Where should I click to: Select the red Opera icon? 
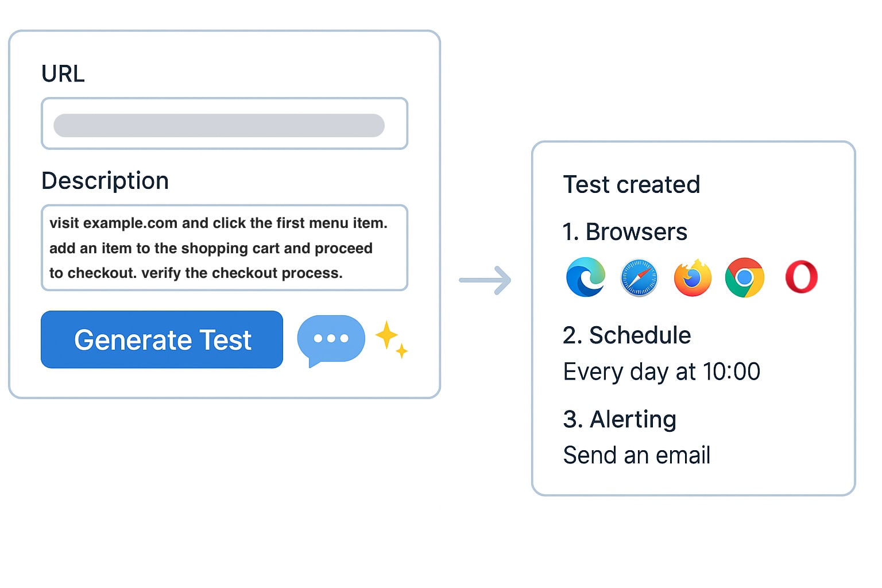coord(801,277)
